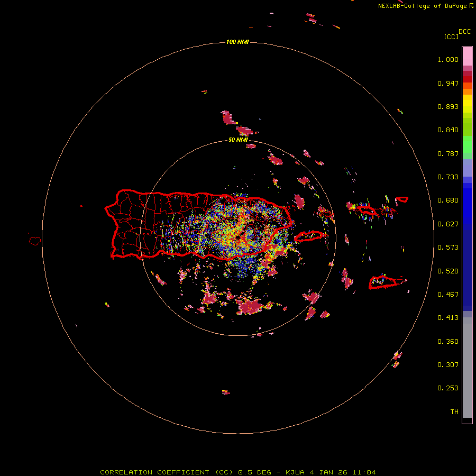
Task: Click the large crimson echo south of Puerto Rico
Action: 250,306
